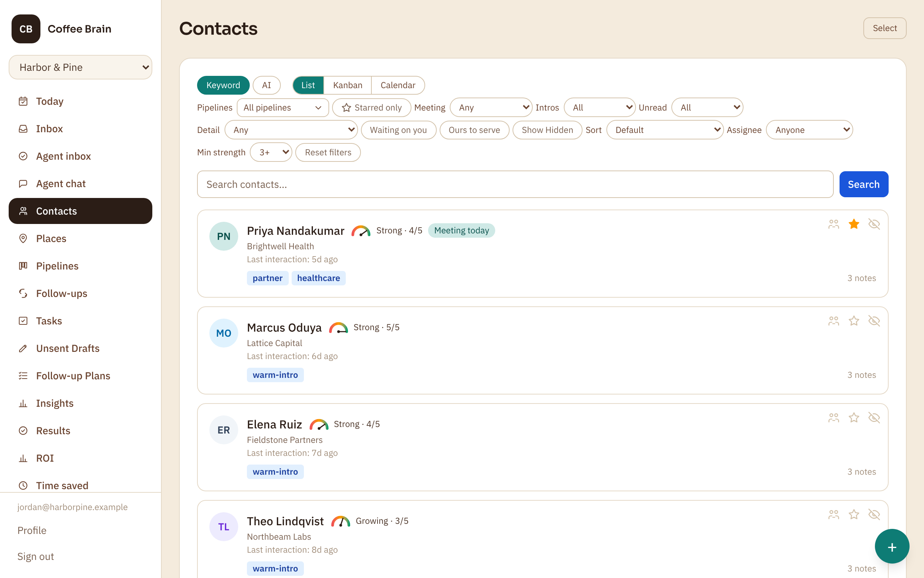Click the people icon on Theo Lindqvist card
The width and height of the screenshot is (924, 578).
(x=834, y=514)
